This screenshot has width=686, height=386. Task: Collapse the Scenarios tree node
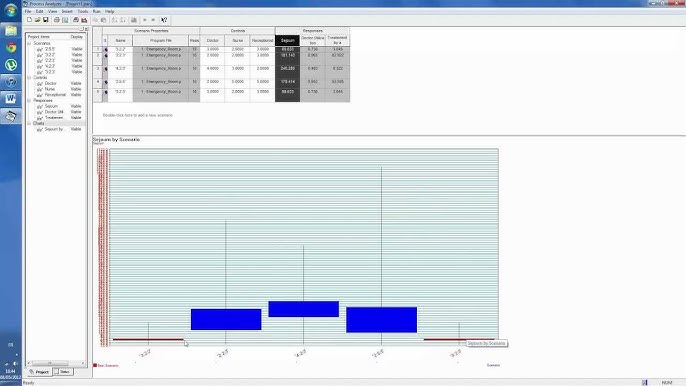[x=30, y=43]
